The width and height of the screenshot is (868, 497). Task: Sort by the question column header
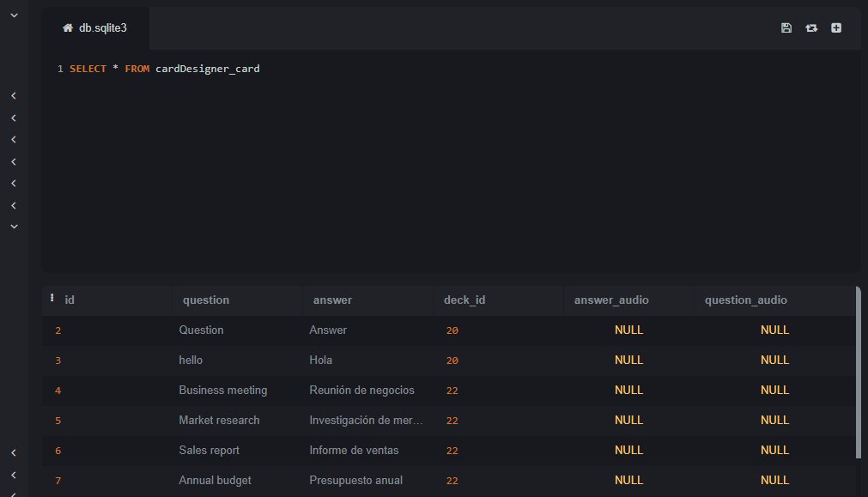[205, 300]
